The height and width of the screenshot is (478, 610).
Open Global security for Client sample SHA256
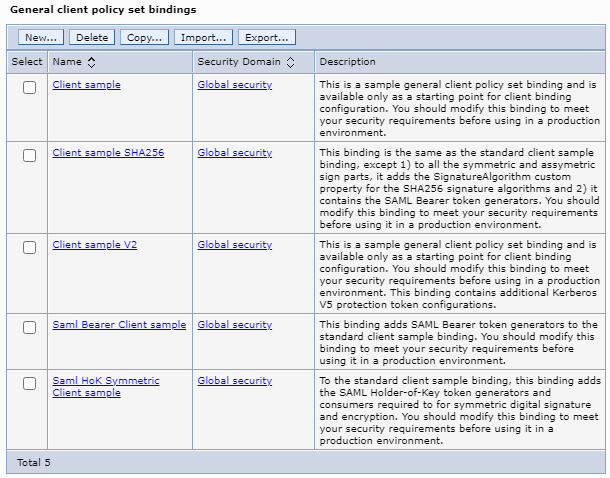coord(235,153)
